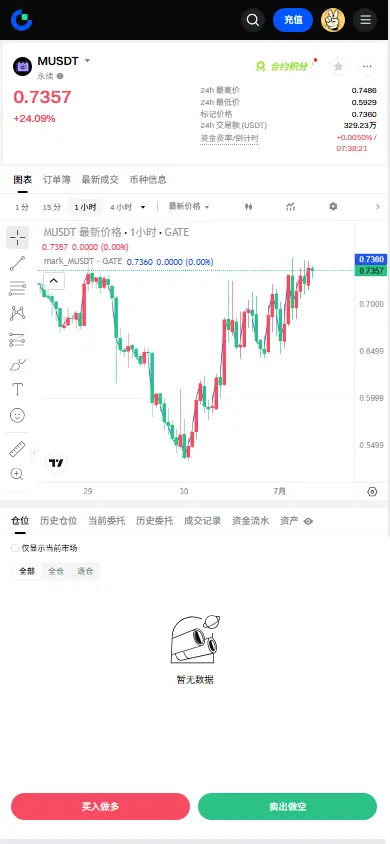
Task: Collapse the chart legend chevron
Action: (x=54, y=280)
